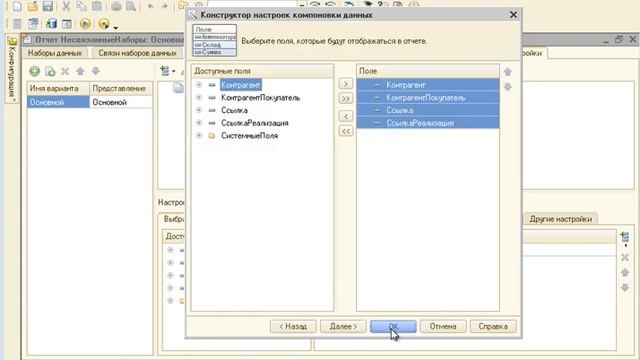The image size is (640, 360).
Task: Select СсылкаРеализация in the Поле list
Action: [428, 123]
